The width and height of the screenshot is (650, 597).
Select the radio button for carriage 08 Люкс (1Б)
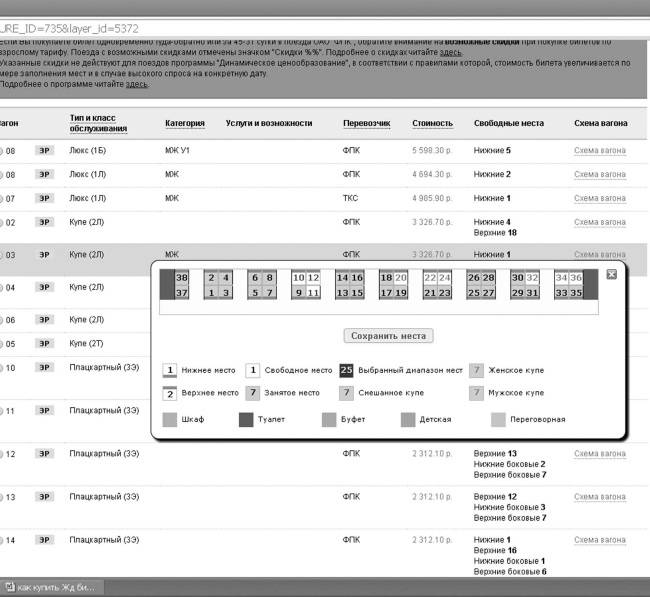[x=1, y=151]
